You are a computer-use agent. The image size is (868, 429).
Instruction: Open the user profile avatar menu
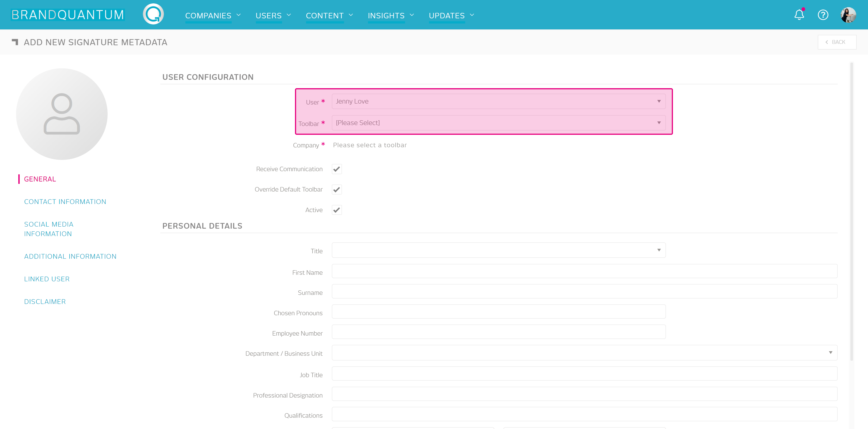click(848, 15)
